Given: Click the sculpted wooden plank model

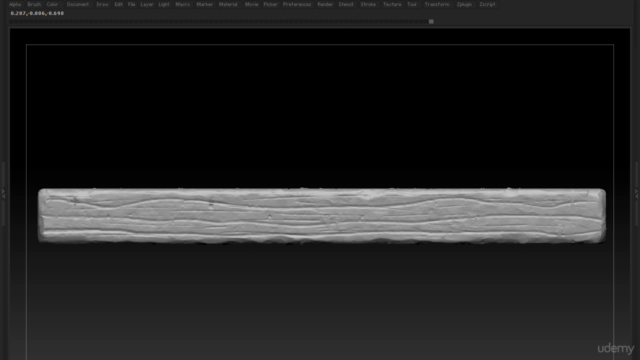Looking at the screenshot, I should [322, 216].
